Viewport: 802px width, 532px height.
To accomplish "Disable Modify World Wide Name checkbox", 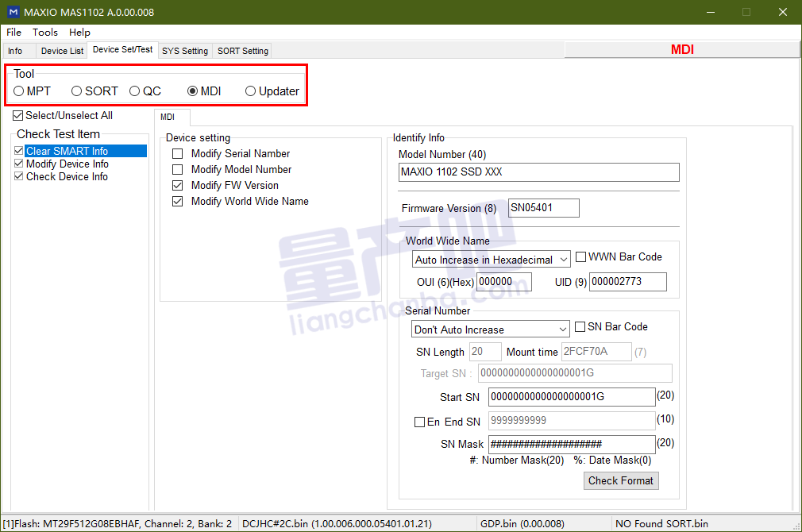I will click(x=178, y=201).
